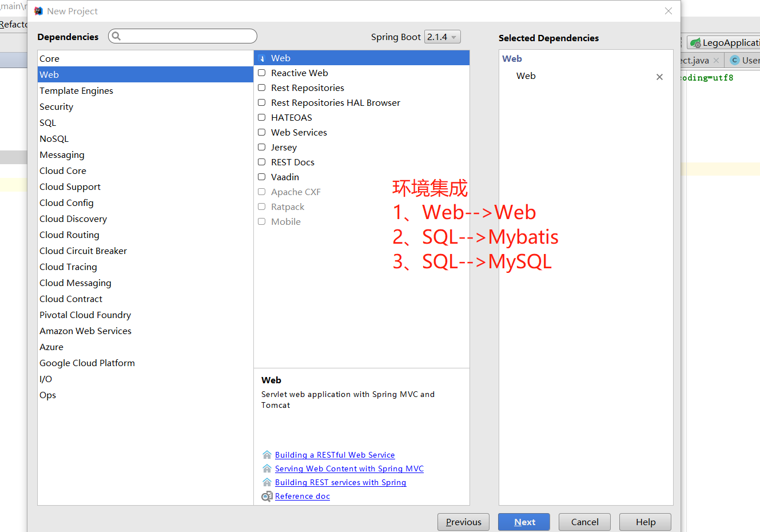Open the Ops category
The width and height of the screenshot is (760, 532).
(145, 395)
